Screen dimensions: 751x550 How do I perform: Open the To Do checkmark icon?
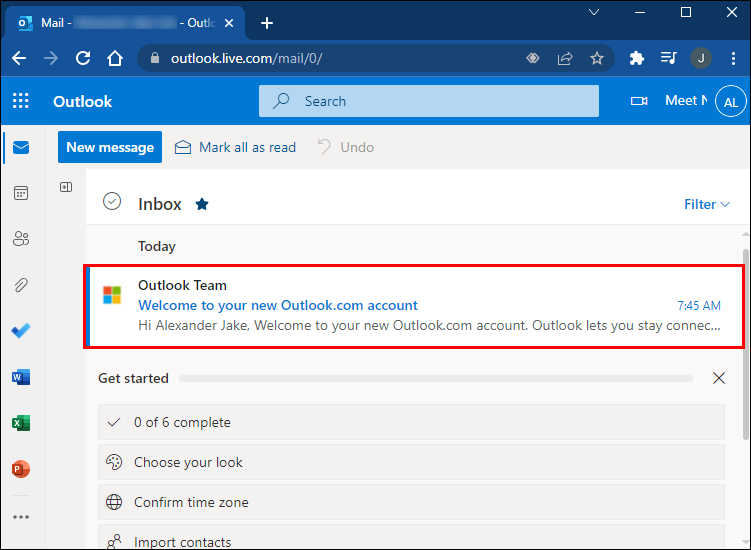[x=21, y=331]
